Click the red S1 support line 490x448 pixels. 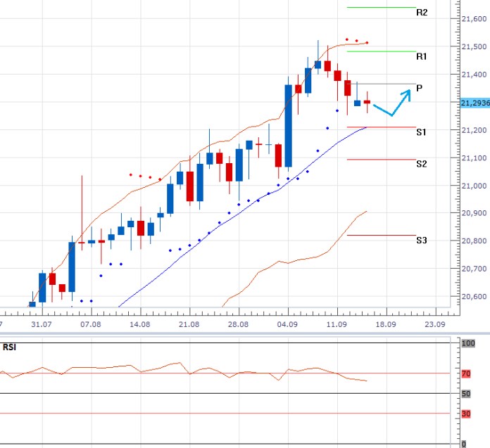[x=382, y=127]
